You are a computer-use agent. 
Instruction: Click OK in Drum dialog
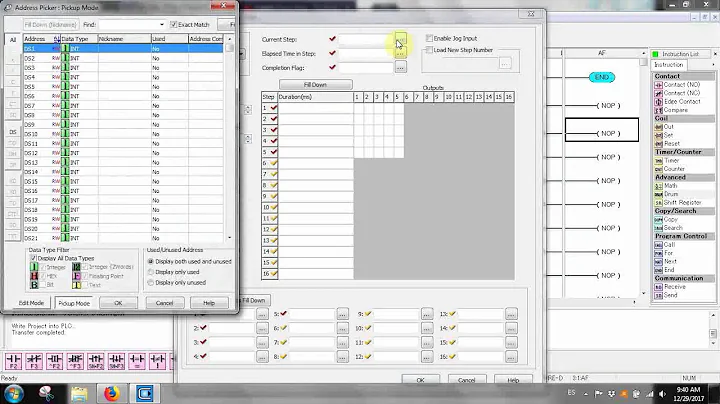point(420,380)
